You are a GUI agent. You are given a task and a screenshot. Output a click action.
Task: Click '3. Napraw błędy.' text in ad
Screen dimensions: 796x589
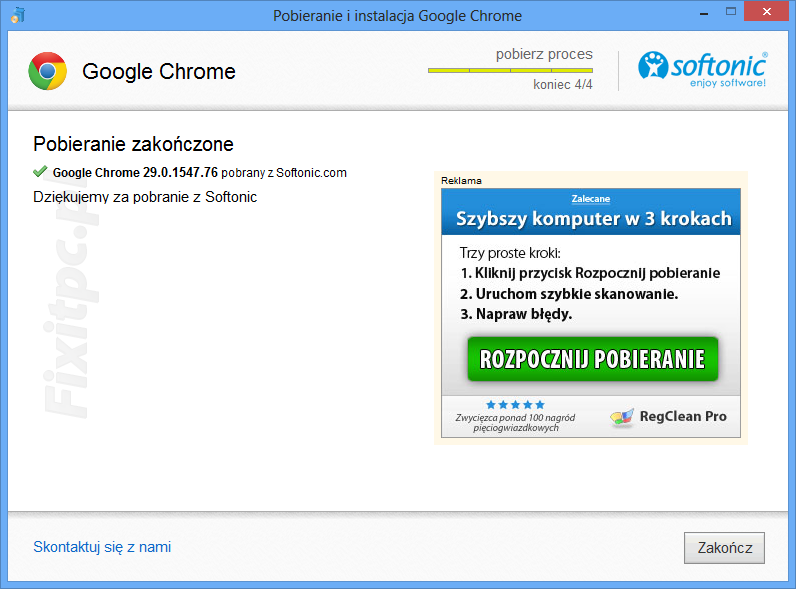516,314
